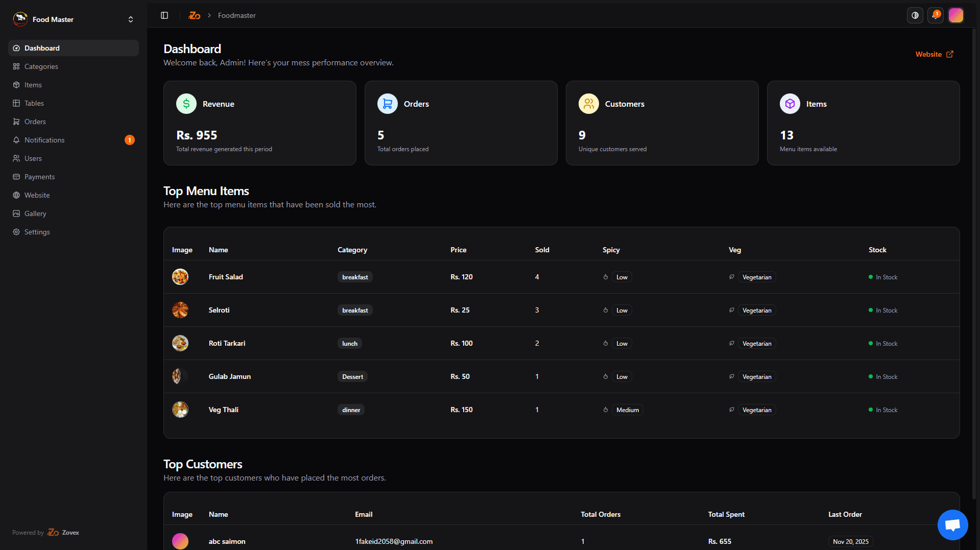Switch the dark/light theme toggle
The image size is (980, 550).
click(x=915, y=15)
